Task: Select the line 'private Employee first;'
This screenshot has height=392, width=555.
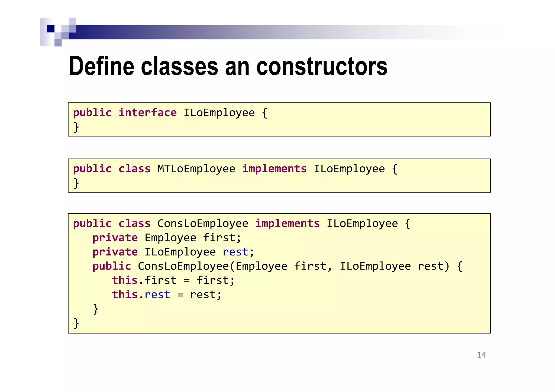Action: tap(167, 238)
